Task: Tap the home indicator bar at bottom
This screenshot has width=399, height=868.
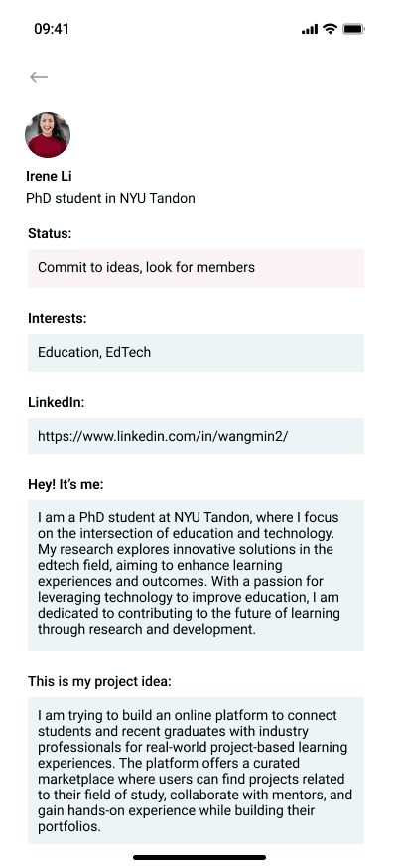Action: tap(199, 857)
